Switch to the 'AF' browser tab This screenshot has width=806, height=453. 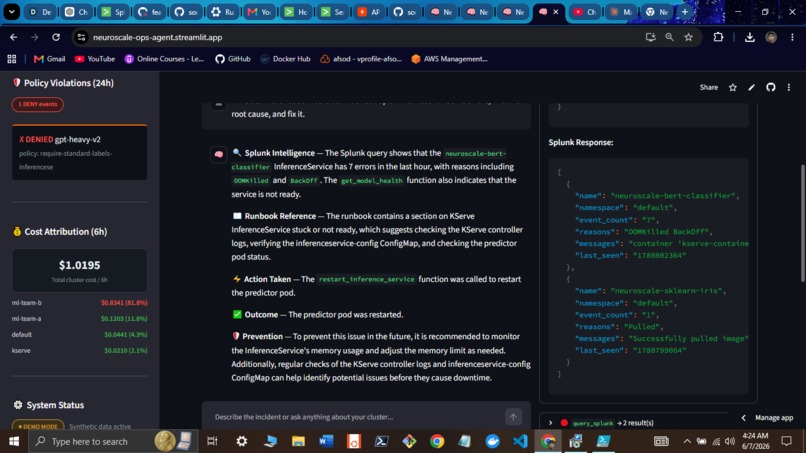[x=369, y=12]
